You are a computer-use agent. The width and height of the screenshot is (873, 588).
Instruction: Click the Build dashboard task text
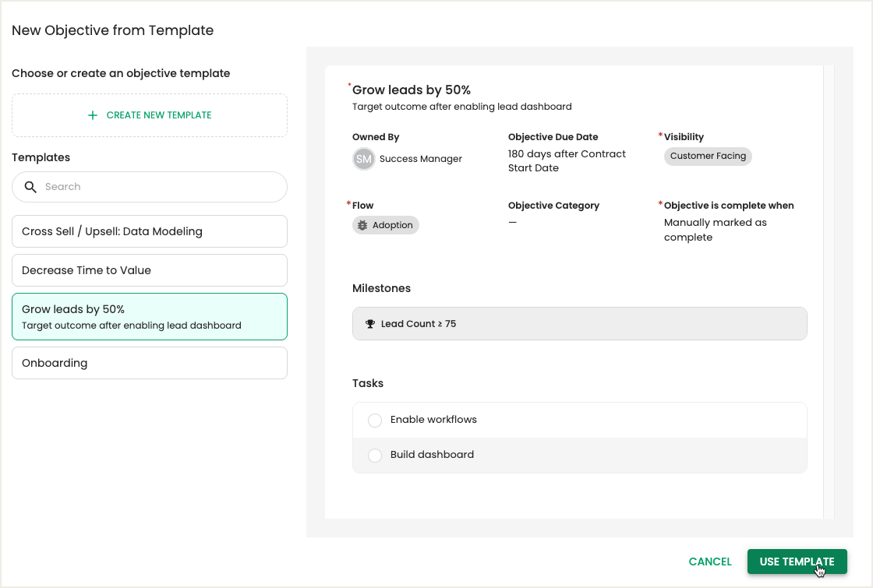coord(432,455)
